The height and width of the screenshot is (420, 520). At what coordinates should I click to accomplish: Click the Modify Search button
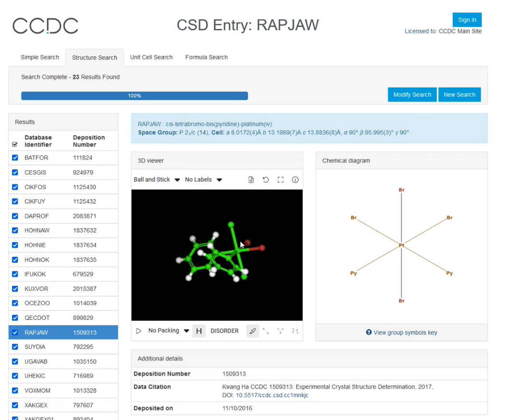click(x=412, y=95)
